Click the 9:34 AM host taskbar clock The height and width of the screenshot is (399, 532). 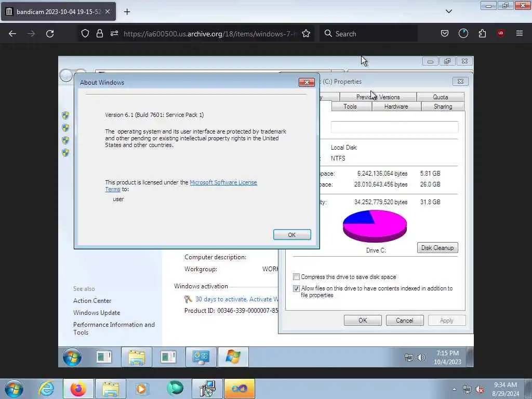505,389
